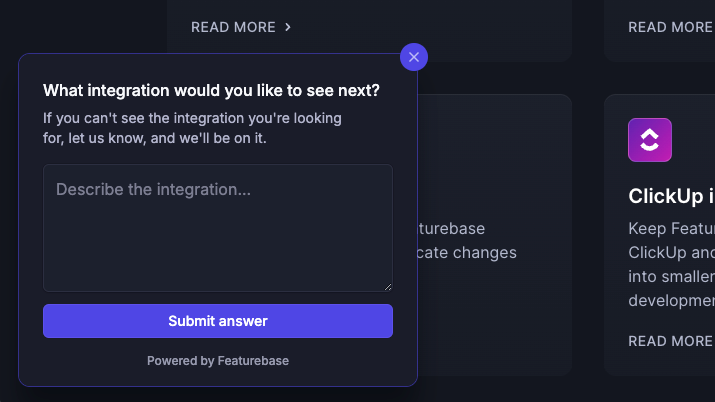Click the ClickUp logo icon
This screenshot has height=402, width=715.
click(x=650, y=140)
